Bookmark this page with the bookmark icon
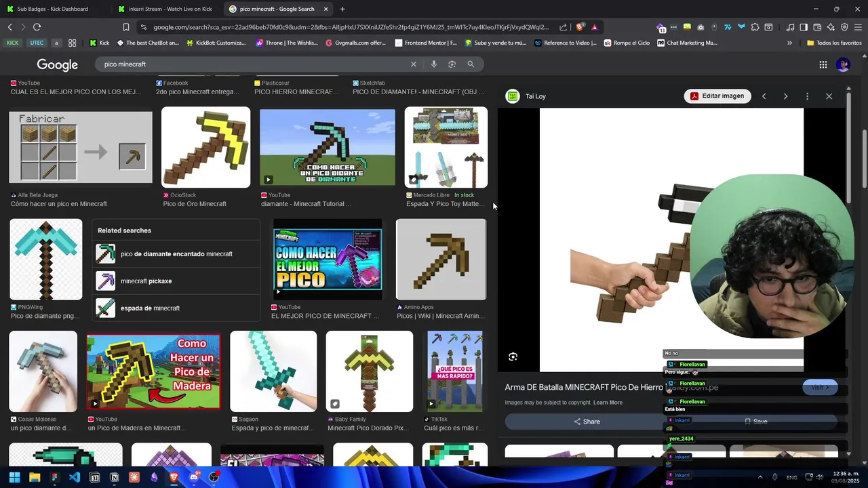 pos(125,27)
